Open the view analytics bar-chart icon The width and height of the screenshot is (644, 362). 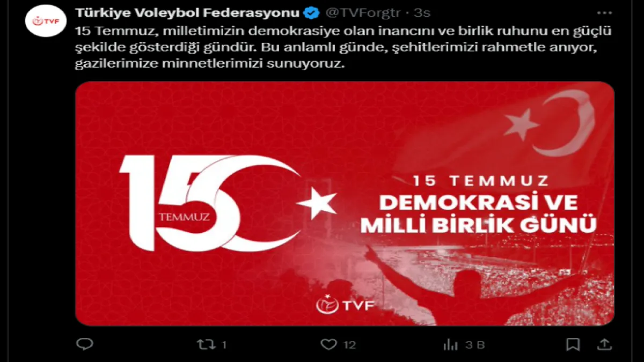450,344
